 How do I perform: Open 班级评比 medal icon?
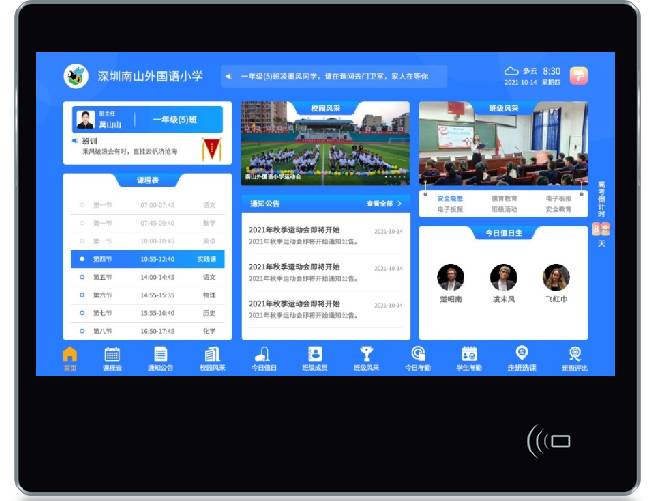pos(575,354)
